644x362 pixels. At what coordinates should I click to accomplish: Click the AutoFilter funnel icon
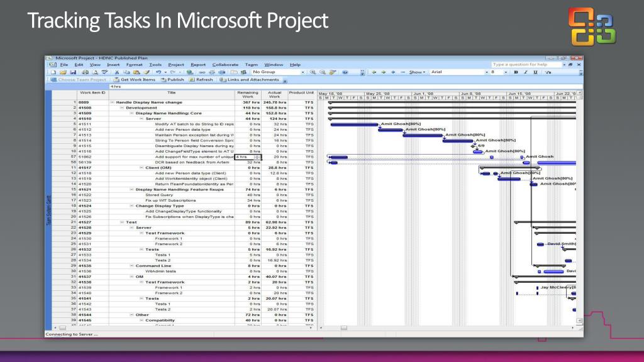tap(548, 72)
